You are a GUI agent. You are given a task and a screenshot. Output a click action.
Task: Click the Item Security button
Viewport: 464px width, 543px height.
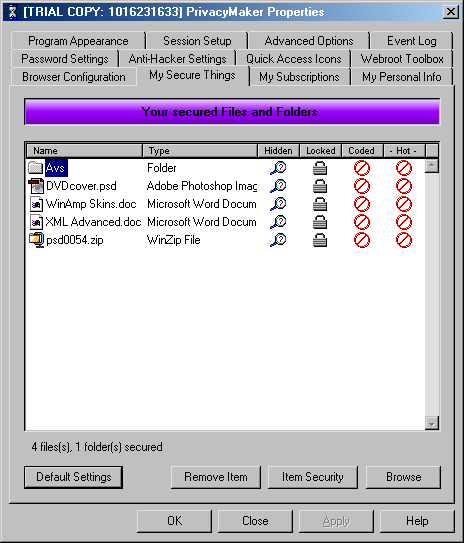coord(313,477)
